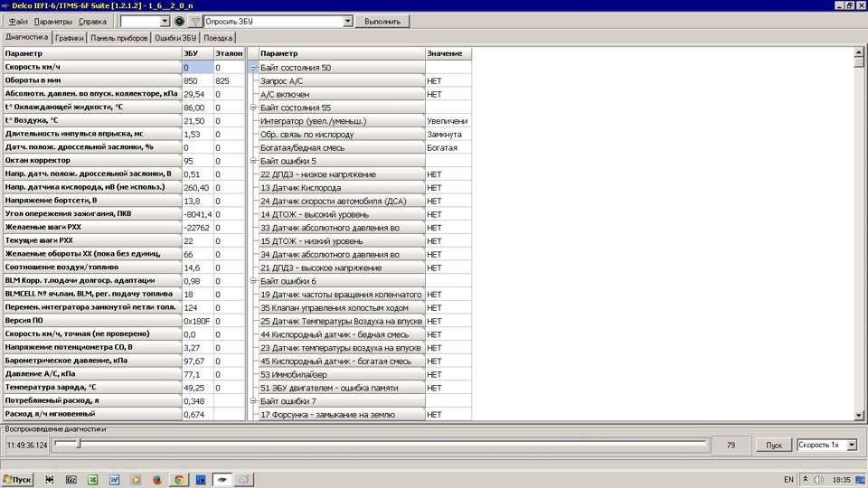Open Total Commander taskbar icon
Viewport: 868px width, 488px height.
201,480
